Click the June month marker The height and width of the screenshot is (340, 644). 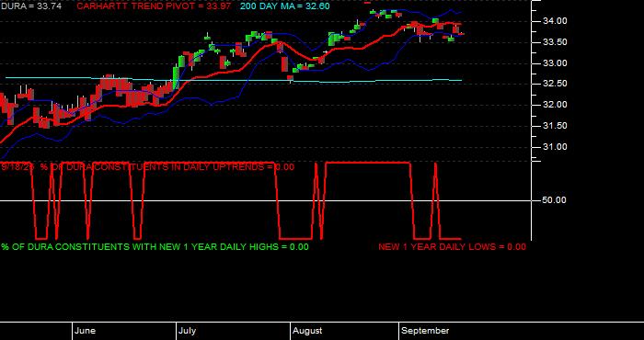click(x=86, y=331)
